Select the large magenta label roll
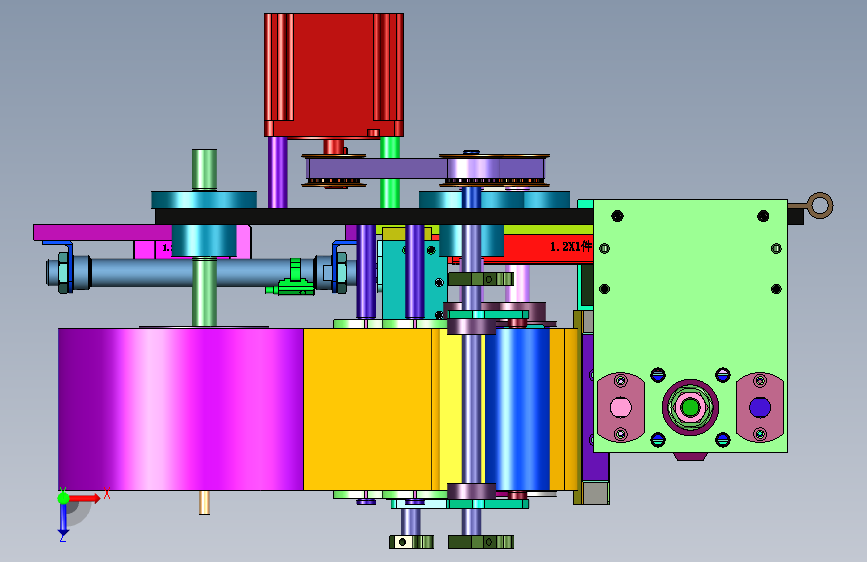The image size is (867, 562). point(181,409)
